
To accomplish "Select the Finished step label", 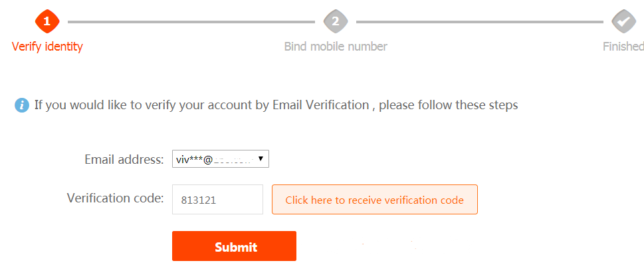I will pos(623,47).
